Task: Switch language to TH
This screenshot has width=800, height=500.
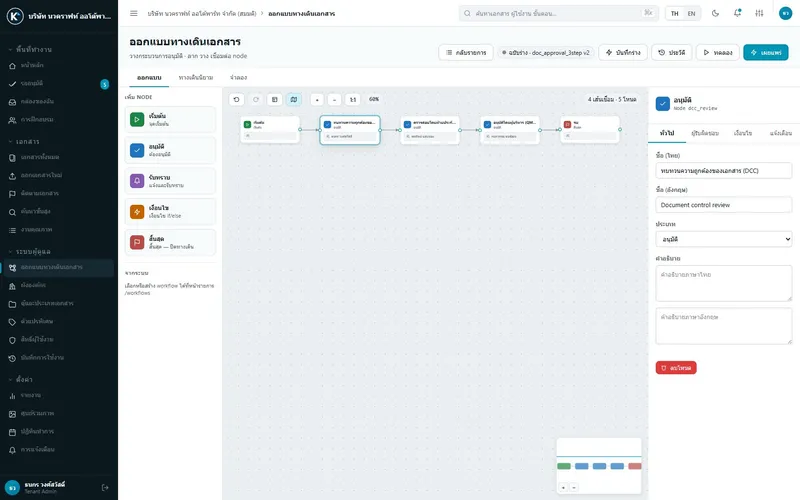Action: point(674,13)
